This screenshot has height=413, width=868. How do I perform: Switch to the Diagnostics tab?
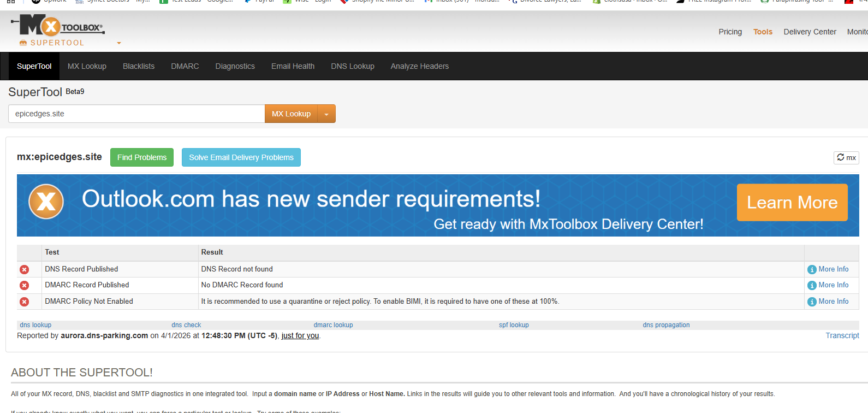(235, 66)
